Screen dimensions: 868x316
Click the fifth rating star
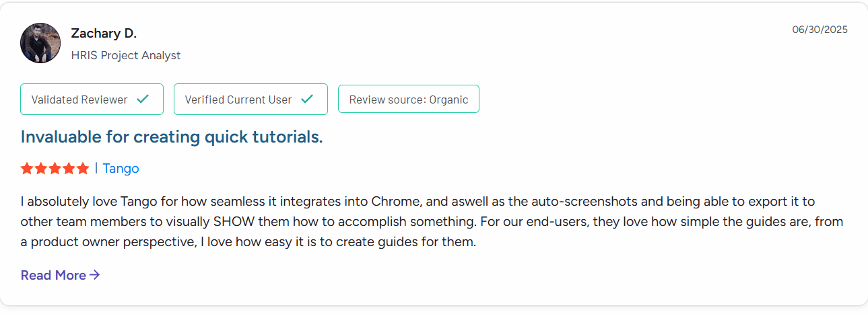[82, 169]
